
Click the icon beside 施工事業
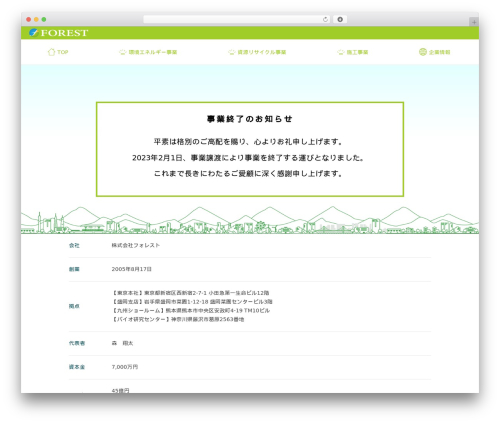[x=341, y=52]
